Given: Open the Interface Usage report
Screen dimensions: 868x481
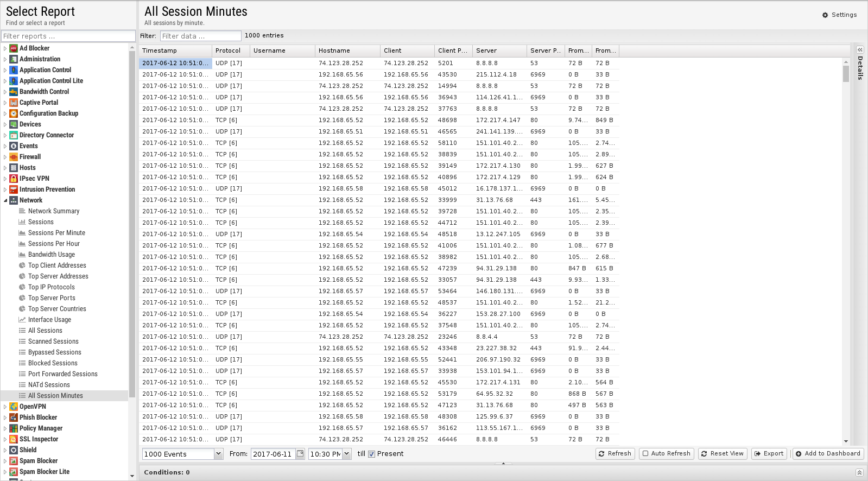Looking at the screenshot, I should 49,320.
